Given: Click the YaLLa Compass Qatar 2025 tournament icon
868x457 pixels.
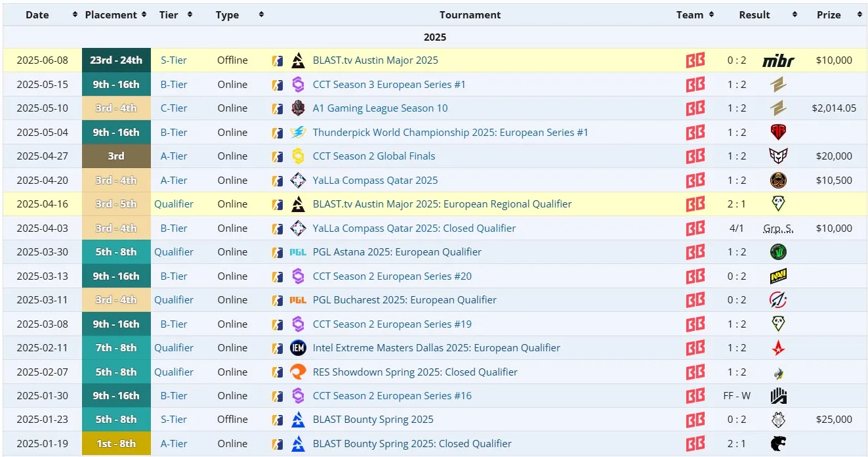Looking at the screenshot, I should coord(298,181).
